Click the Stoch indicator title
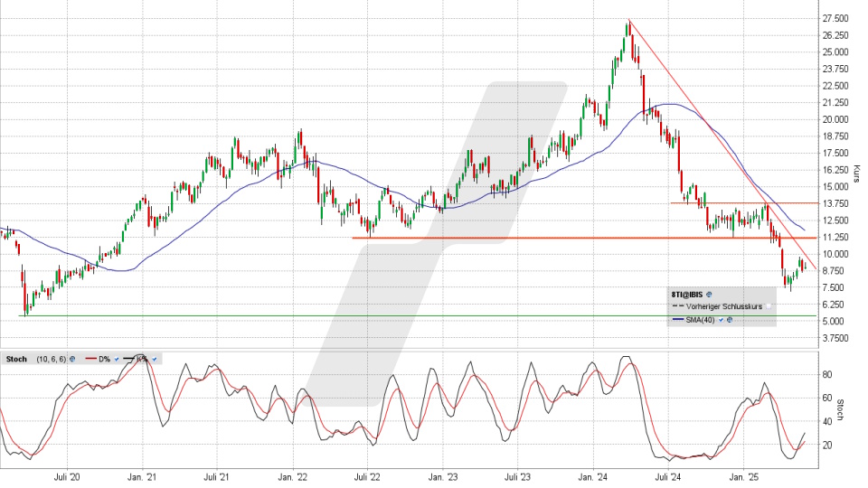The height and width of the screenshot is (488, 868). pyautogui.click(x=16, y=359)
